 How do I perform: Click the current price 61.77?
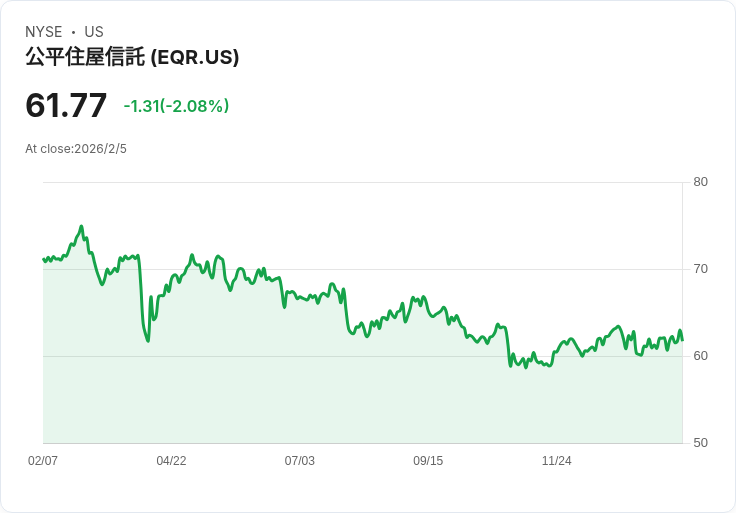coord(66,105)
